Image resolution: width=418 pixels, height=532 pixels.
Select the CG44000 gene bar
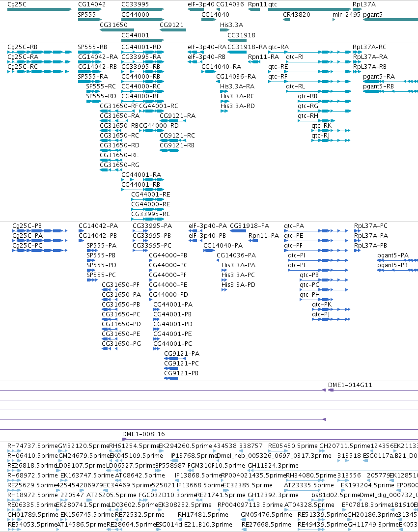[x=142, y=20]
